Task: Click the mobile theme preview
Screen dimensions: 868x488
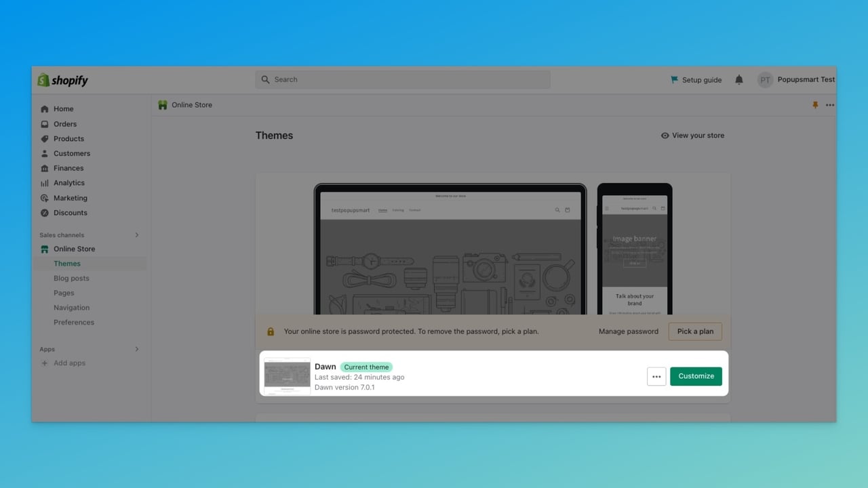Action: [x=635, y=249]
